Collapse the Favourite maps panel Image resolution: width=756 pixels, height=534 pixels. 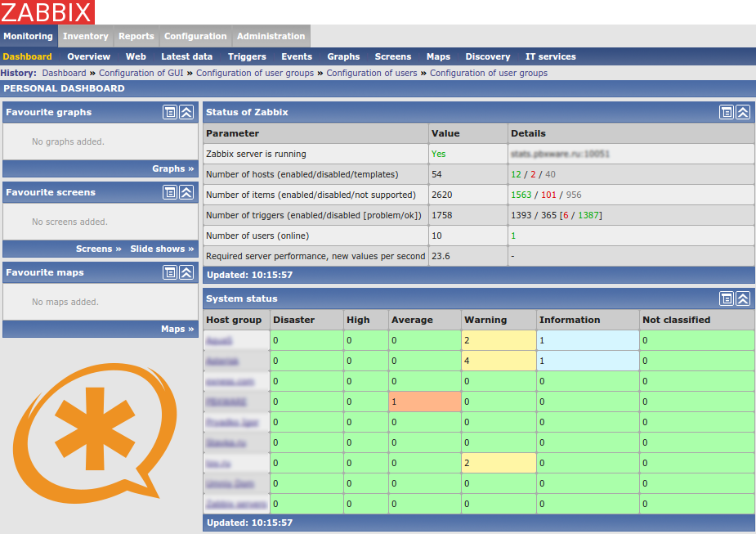pyautogui.click(x=186, y=272)
